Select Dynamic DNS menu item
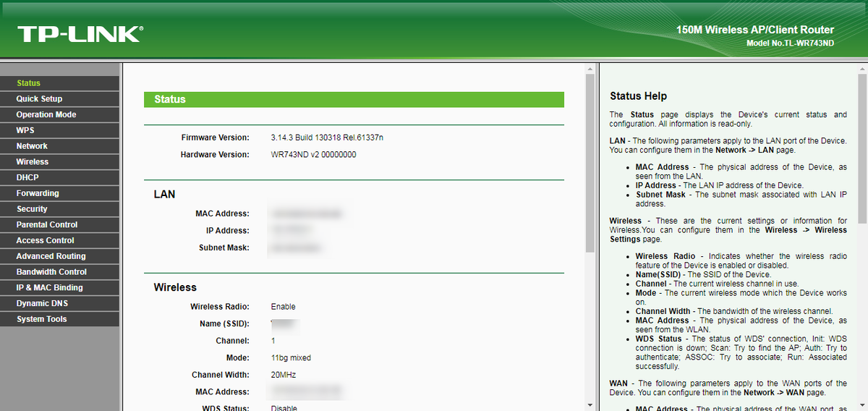 [59, 303]
